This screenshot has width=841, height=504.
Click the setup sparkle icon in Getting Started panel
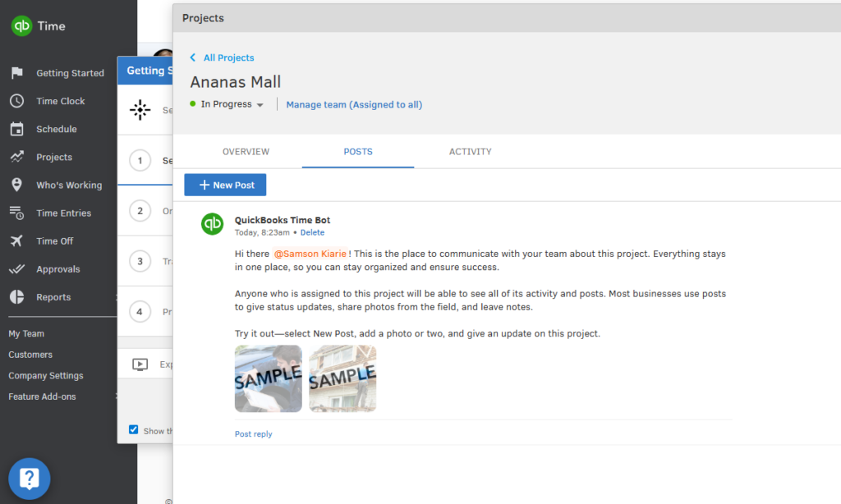pyautogui.click(x=140, y=110)
